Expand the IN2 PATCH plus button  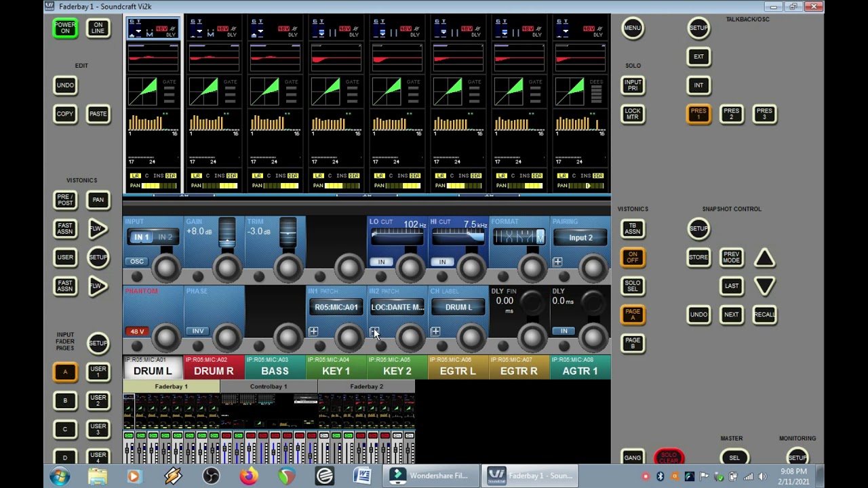click(x=374, y=331)
